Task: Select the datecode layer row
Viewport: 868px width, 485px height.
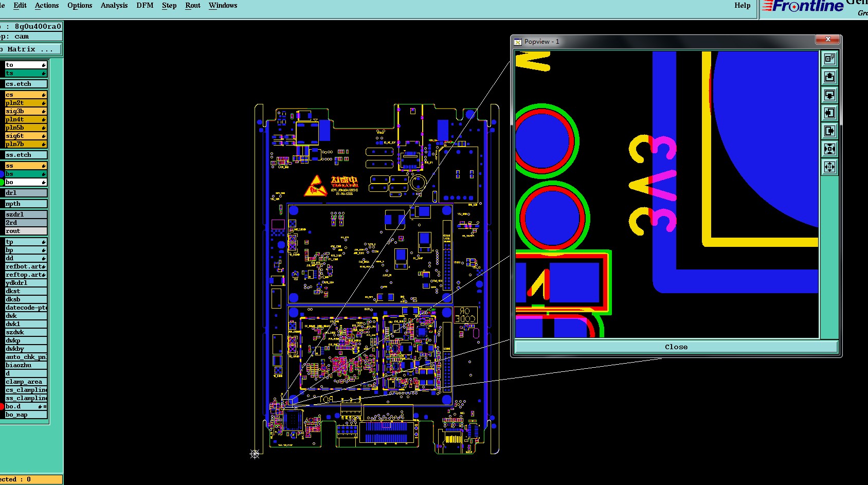Action: point(26,308)
